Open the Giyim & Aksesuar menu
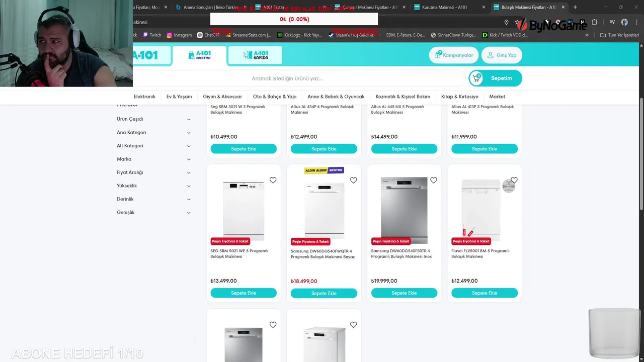Screen dimensions: 644x362 coord(222,97)
